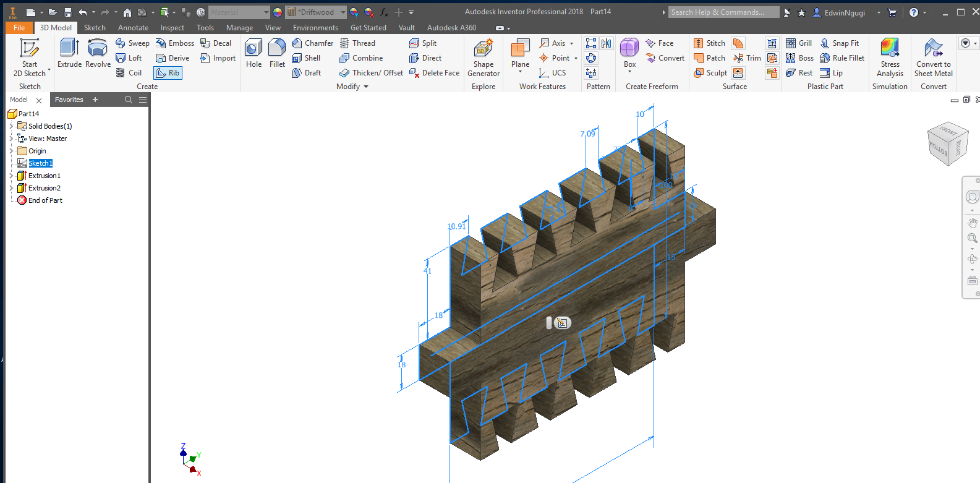Click the EdwinNgugi account button
The height and width of the screenshot is (483, 980).
(x=838, y=12)
